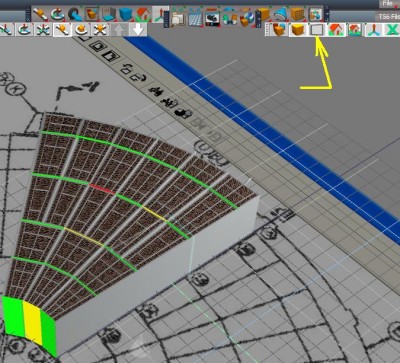Add a cone with the blue cone icon

tap(281, 14)
